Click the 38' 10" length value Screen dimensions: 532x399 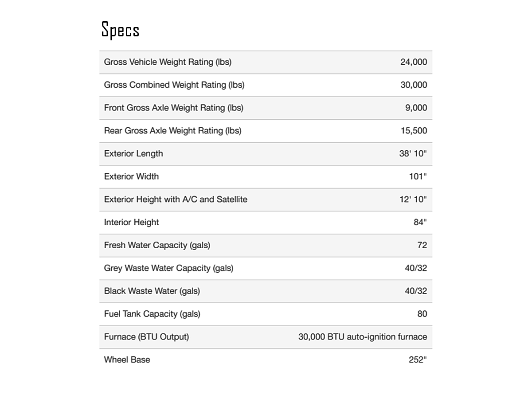click(x=413, y=154)
